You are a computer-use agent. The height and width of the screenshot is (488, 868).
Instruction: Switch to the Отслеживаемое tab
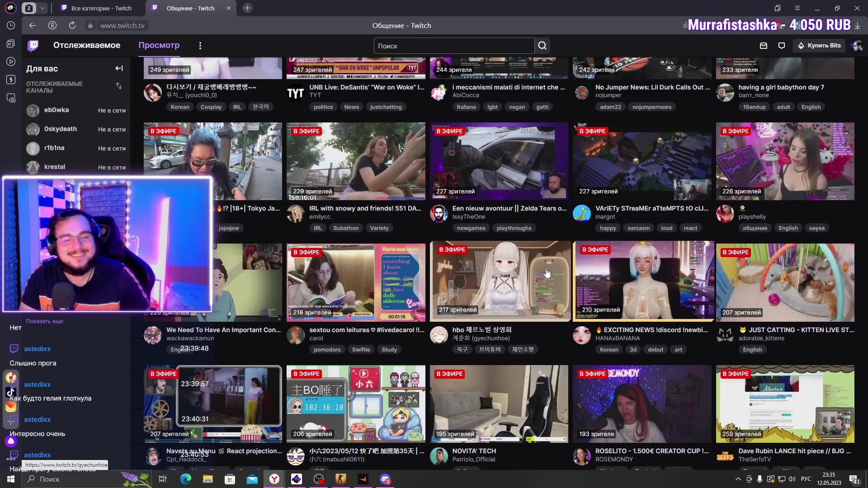tap(87, 45)
